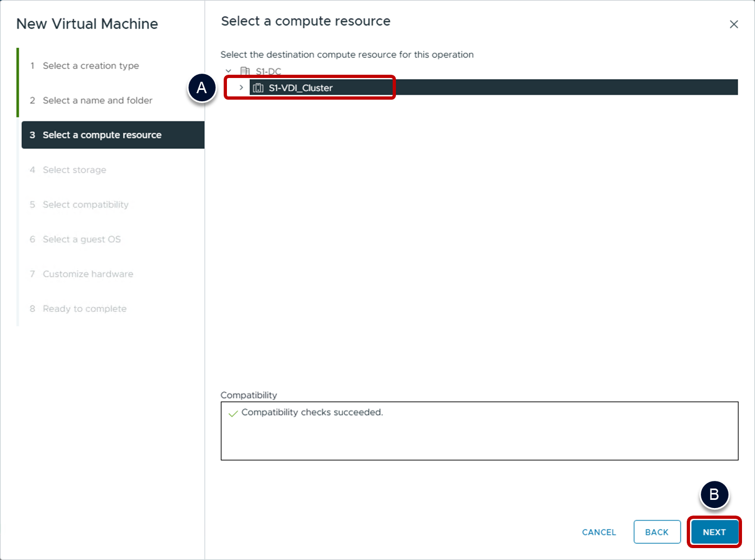Collapse the S1-DC datacenter tree node
The image size is (755, 560).
click(229, 71)
